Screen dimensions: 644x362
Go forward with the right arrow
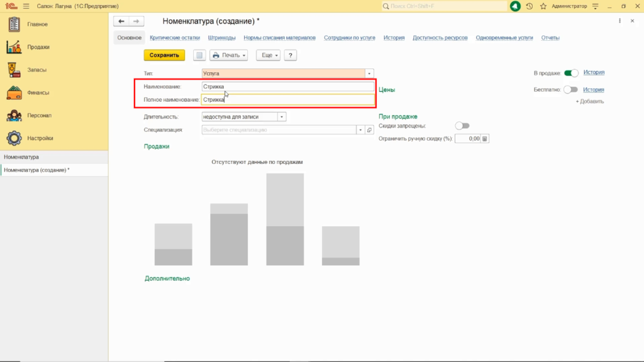pos(136,21)
